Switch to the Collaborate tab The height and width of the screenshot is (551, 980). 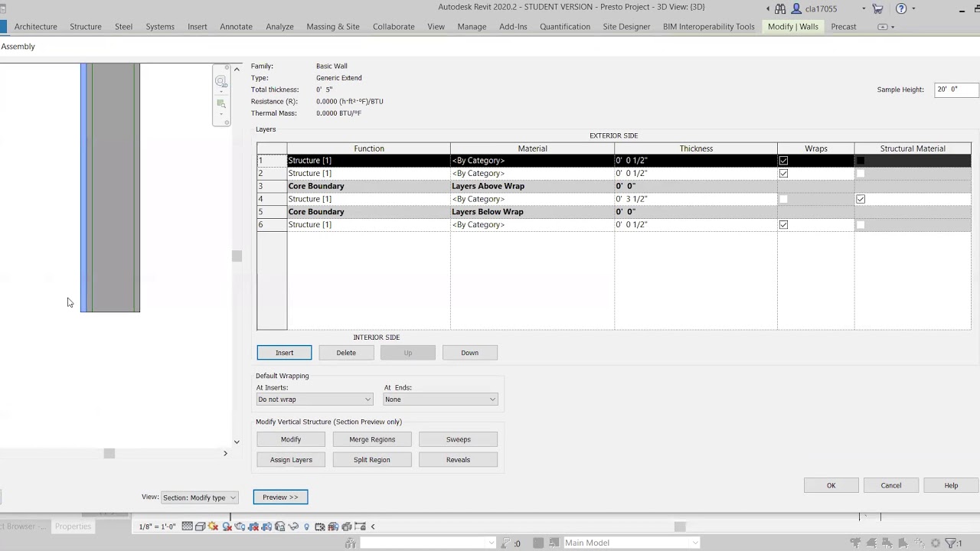click(394, 27)
